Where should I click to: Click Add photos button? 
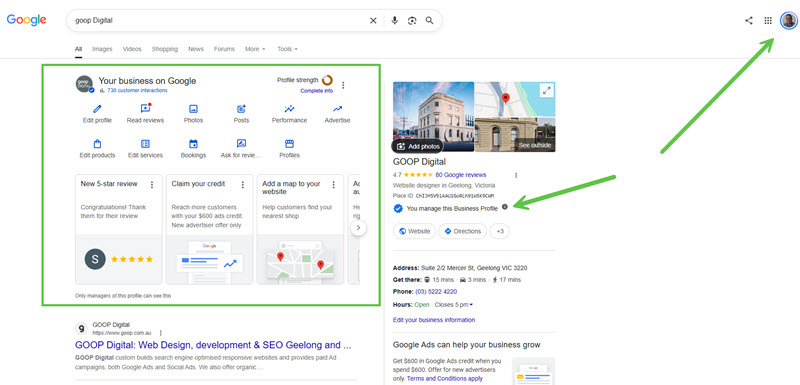coord(417,146)
